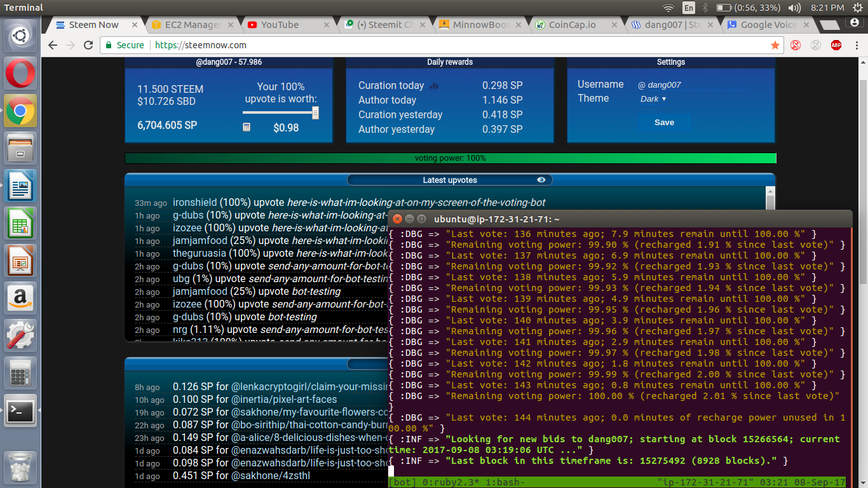The width and height of the screenshot is (868, 488).
Task: Switch to the Google Voice tab
Action: coord(769,25)
